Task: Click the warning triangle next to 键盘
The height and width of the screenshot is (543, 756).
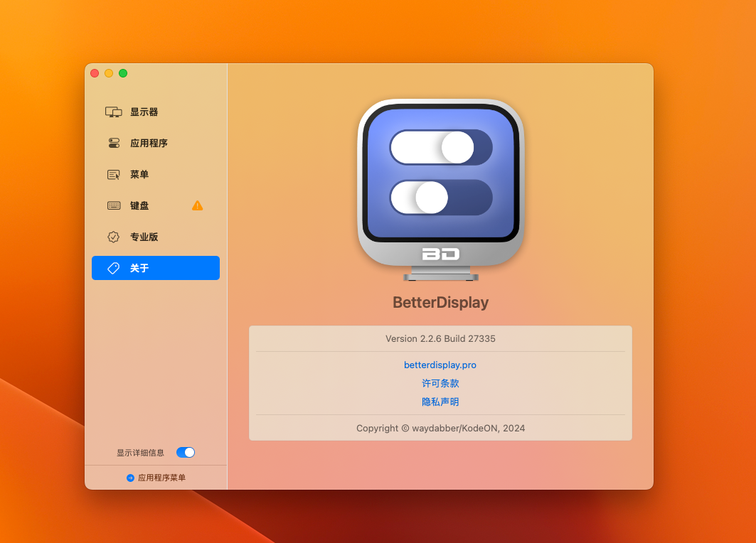Action: (x=198, y=205)
